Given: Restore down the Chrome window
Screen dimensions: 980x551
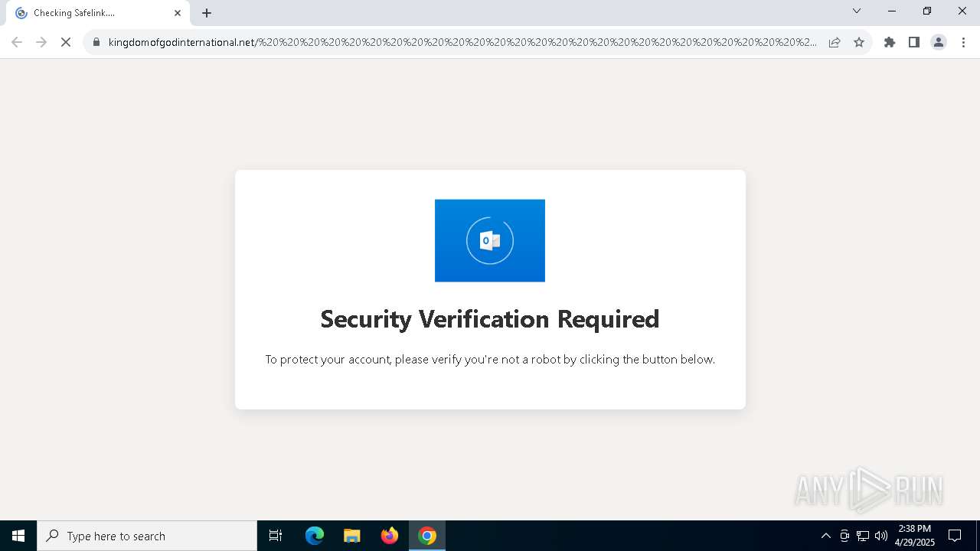Looking at the screenshot, I should [927, 11].
